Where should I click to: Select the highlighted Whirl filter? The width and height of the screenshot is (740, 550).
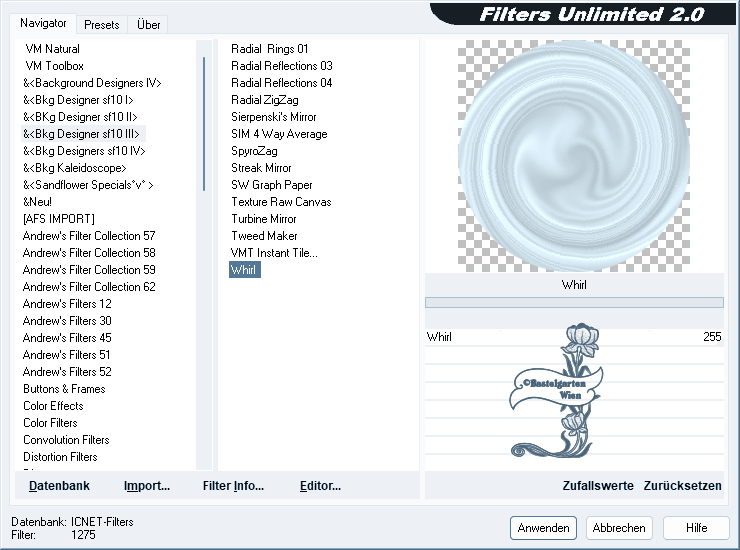coord(244,270)
